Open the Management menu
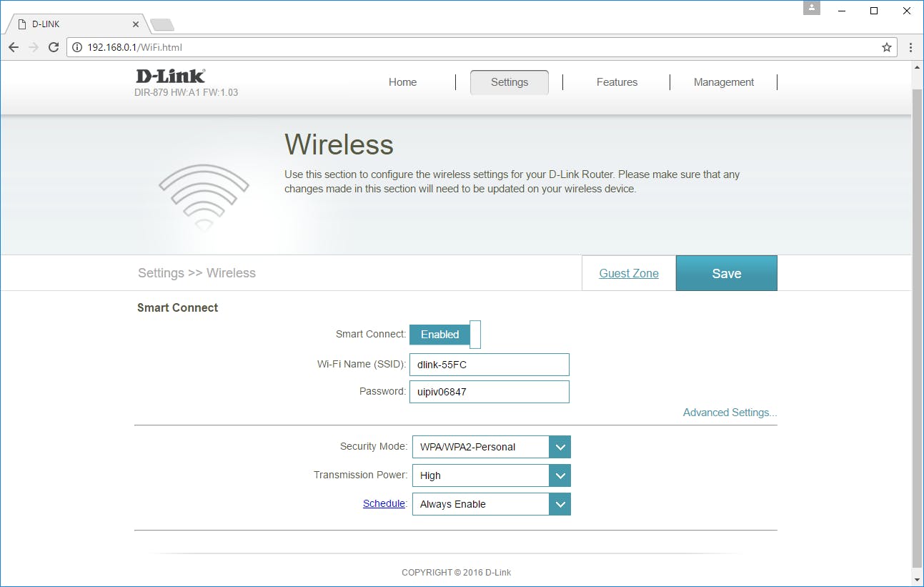Screen dimensions: 924x587 [x=724, y=82]
